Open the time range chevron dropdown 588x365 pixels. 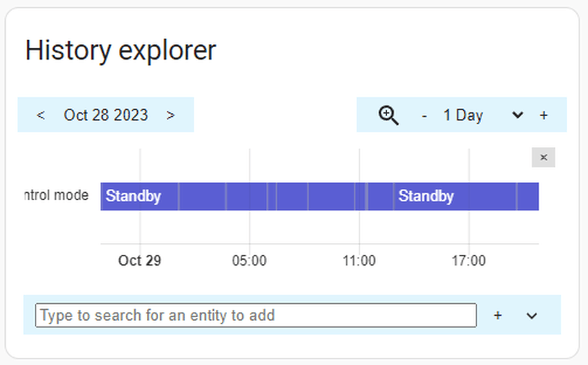tap(518, 115)
